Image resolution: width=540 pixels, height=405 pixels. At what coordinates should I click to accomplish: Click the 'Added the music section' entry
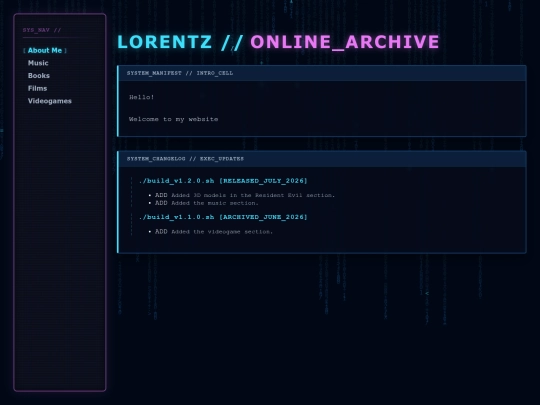[x=207, y=203]
